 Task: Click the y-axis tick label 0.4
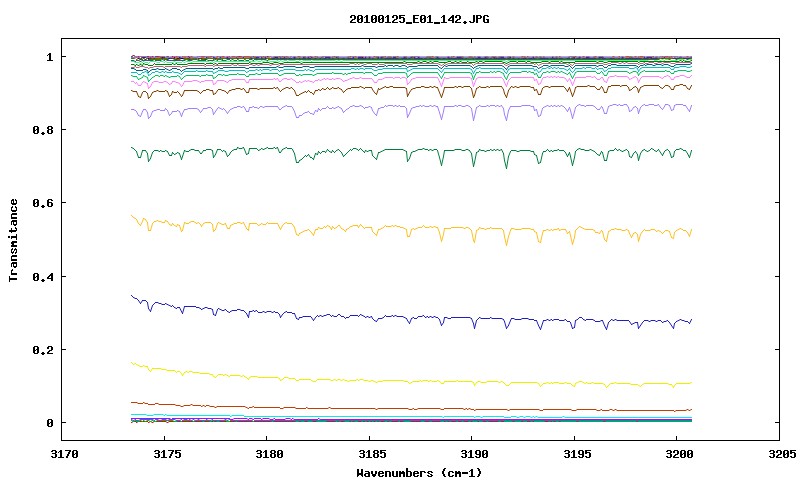pos(43,277)
